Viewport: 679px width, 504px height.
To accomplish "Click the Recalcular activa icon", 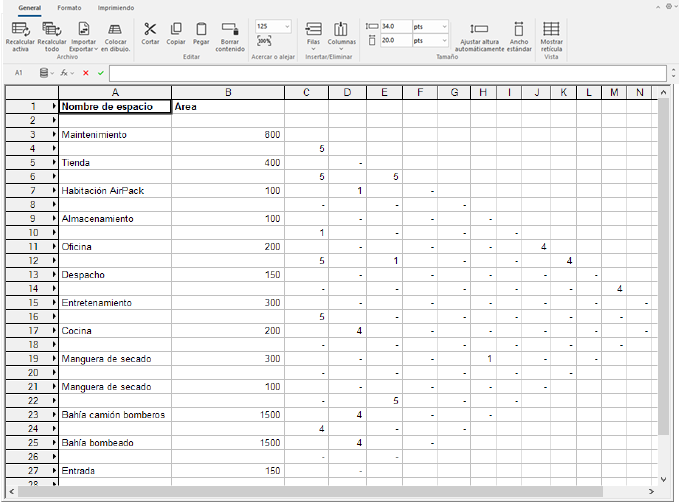I will tap(19, 29).
